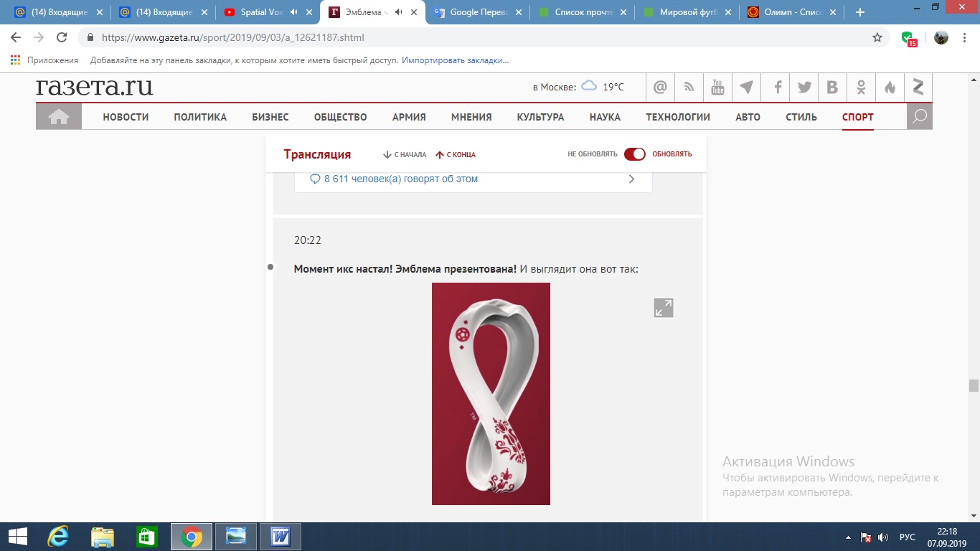The image size is (980, 551).
Task: Go to the site home icon
Action: (59, 116)
